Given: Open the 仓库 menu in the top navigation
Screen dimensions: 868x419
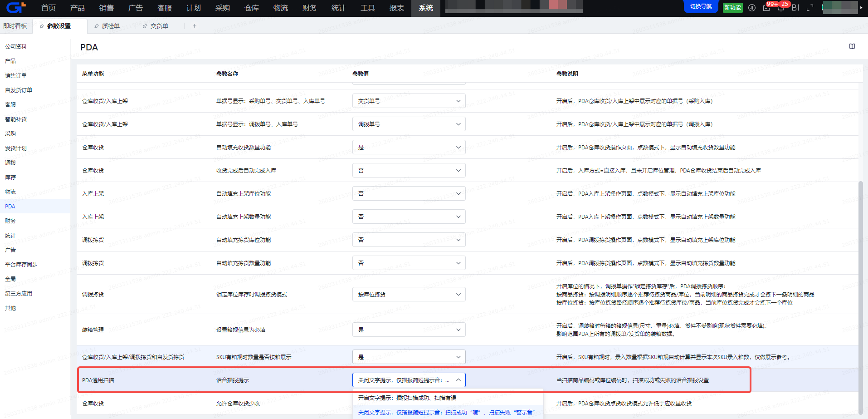Looking at the screenshot, I should coord(252,8).
